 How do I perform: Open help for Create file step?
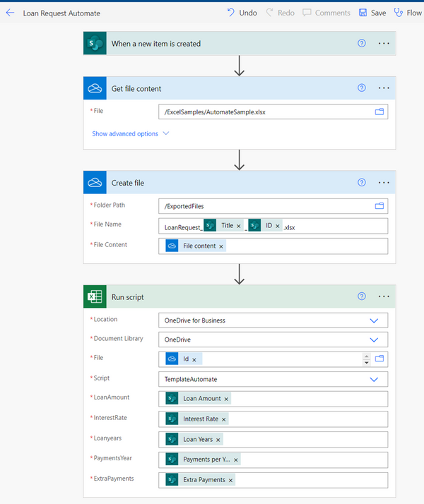362,182
